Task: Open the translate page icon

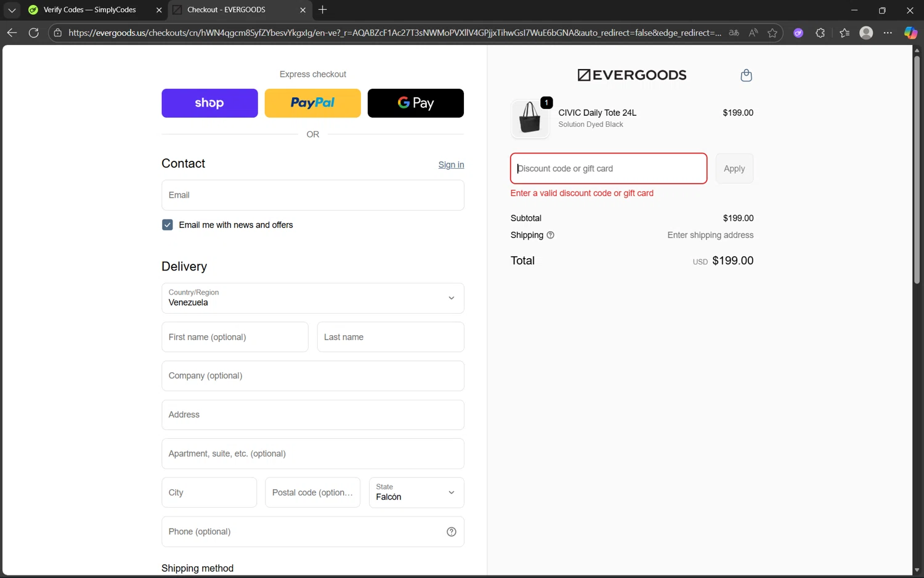Action: pyautogui.click(x=734, y=33)
